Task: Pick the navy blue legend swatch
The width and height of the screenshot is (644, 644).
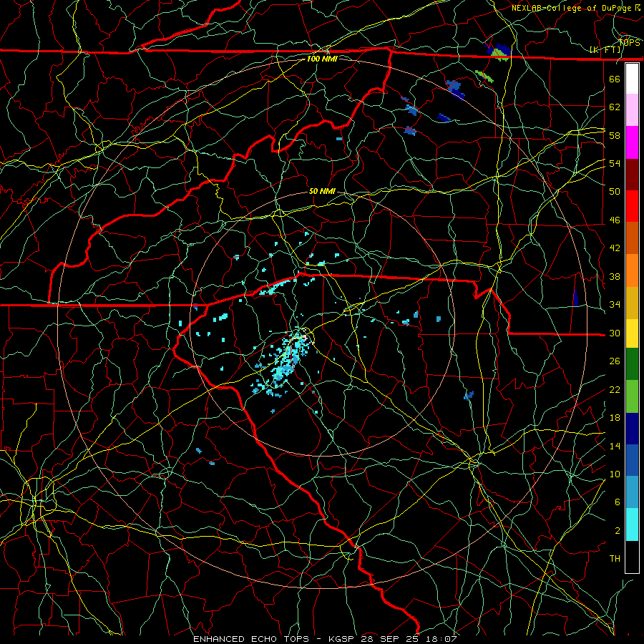Action: coord(632,429)
